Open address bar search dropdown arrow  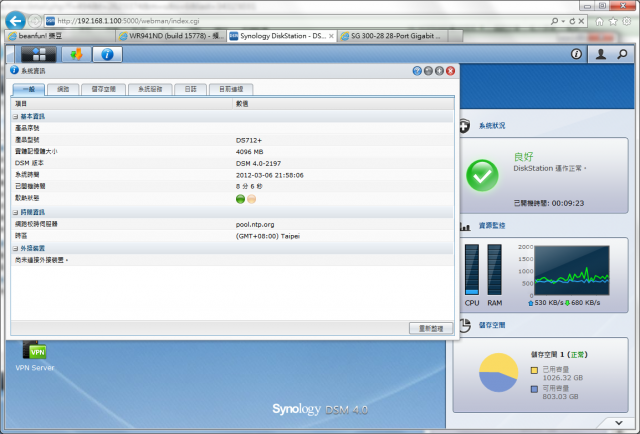click(563, 21)
